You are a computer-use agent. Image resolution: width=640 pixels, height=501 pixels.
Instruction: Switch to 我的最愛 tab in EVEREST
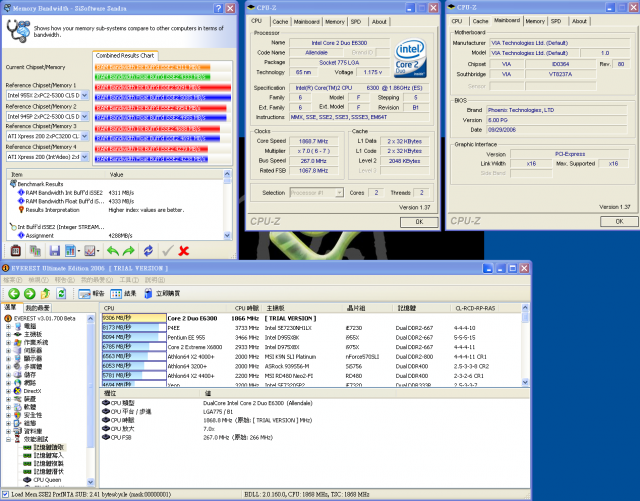click(x=37, y=308)
